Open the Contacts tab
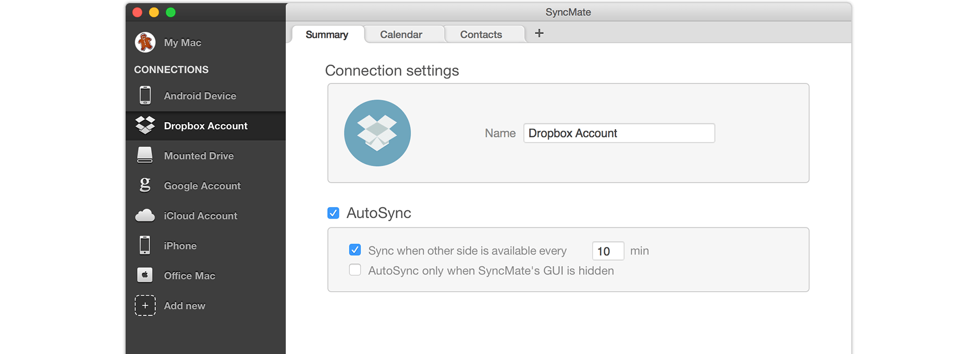Viewport: 980px width, 354px height. (481, 34)
